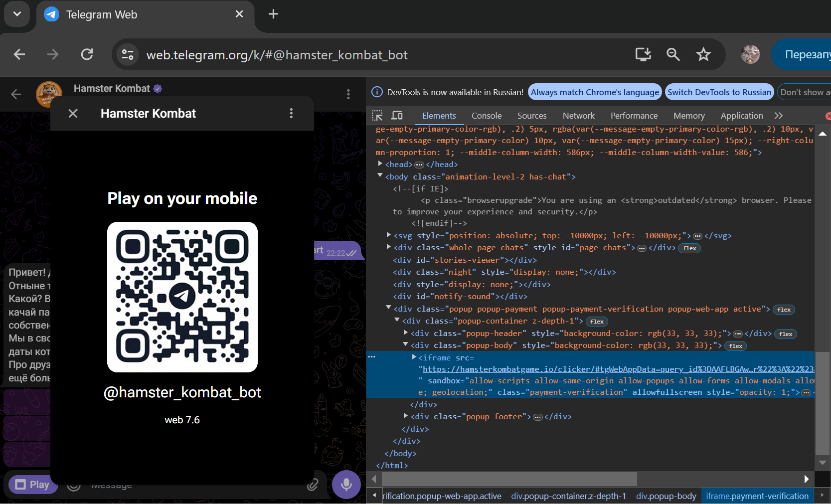This screenshot has width=831, height=504.
Task: Expand the popup-footer div node
Action: point(406,415)
